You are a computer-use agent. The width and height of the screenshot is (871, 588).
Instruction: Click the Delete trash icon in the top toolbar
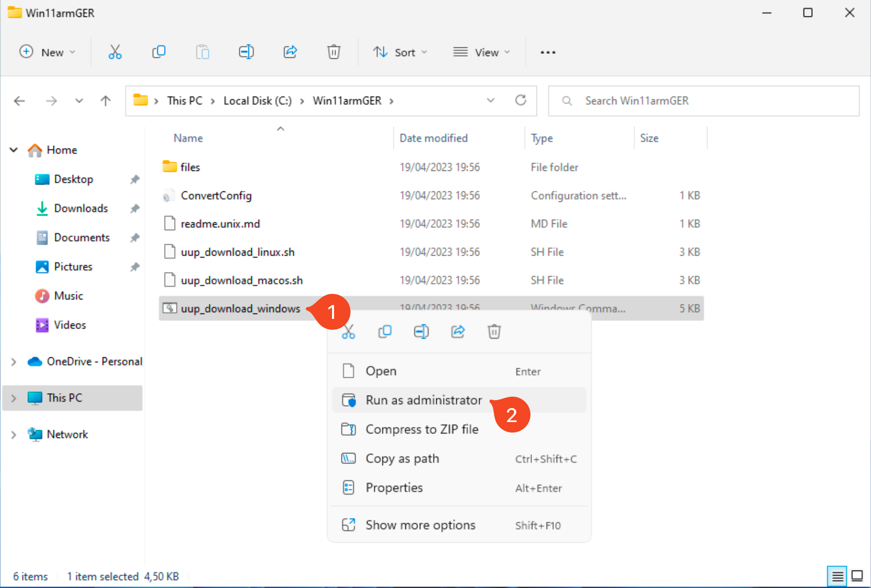[334, 52]
